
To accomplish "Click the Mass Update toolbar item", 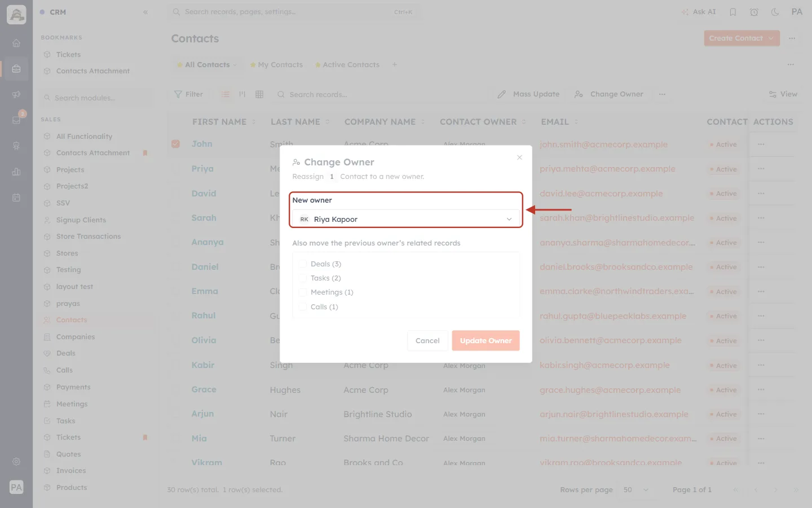I will (x=528, y=94).
